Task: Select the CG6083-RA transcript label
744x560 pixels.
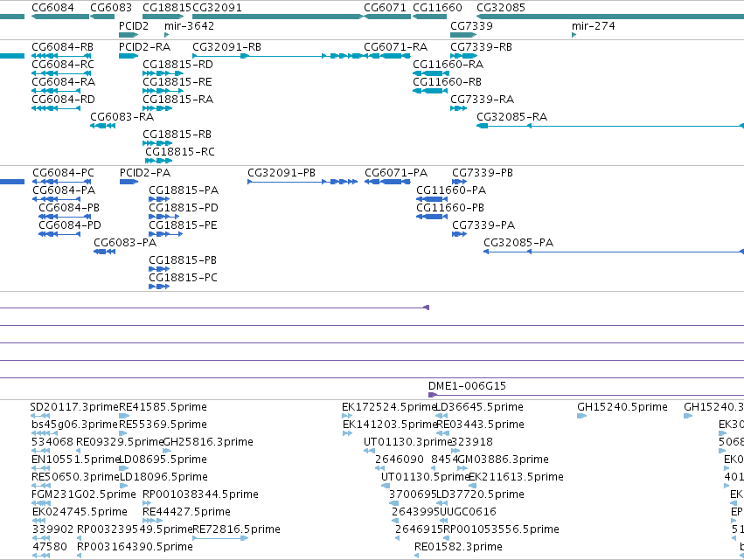Action: [122, 117]
